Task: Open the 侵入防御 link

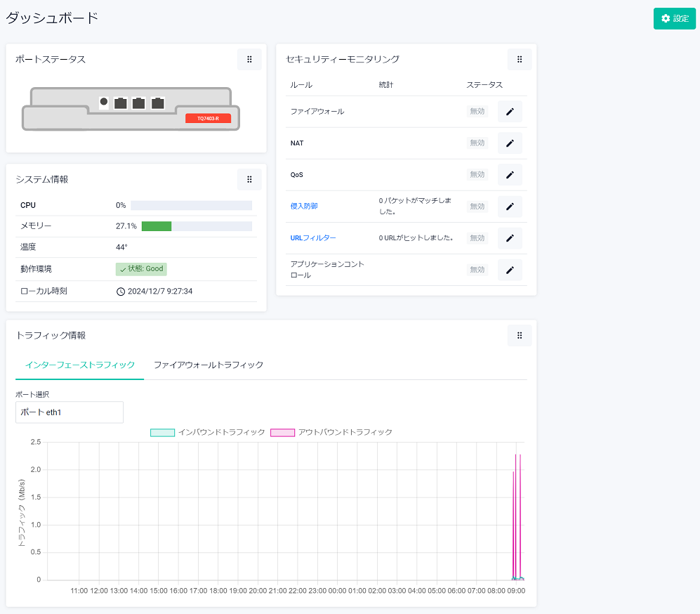Action: [304, 207]
